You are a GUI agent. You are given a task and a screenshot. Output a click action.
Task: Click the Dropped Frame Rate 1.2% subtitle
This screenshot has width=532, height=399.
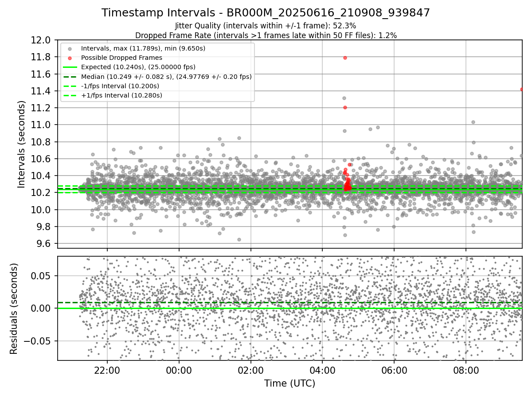(266, 35)
